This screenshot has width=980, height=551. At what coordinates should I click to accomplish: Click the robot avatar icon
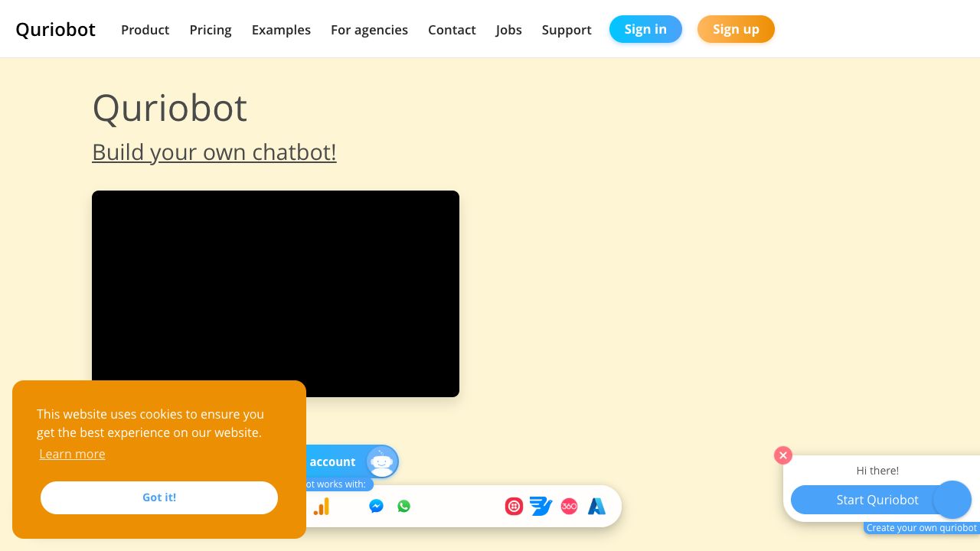pyautogui.click(x=381, y=461)
